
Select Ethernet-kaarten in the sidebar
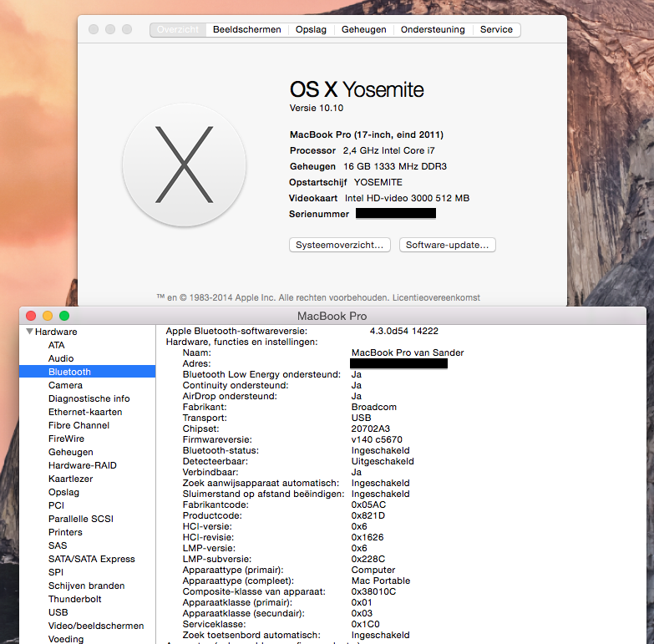tap(85, 412)
